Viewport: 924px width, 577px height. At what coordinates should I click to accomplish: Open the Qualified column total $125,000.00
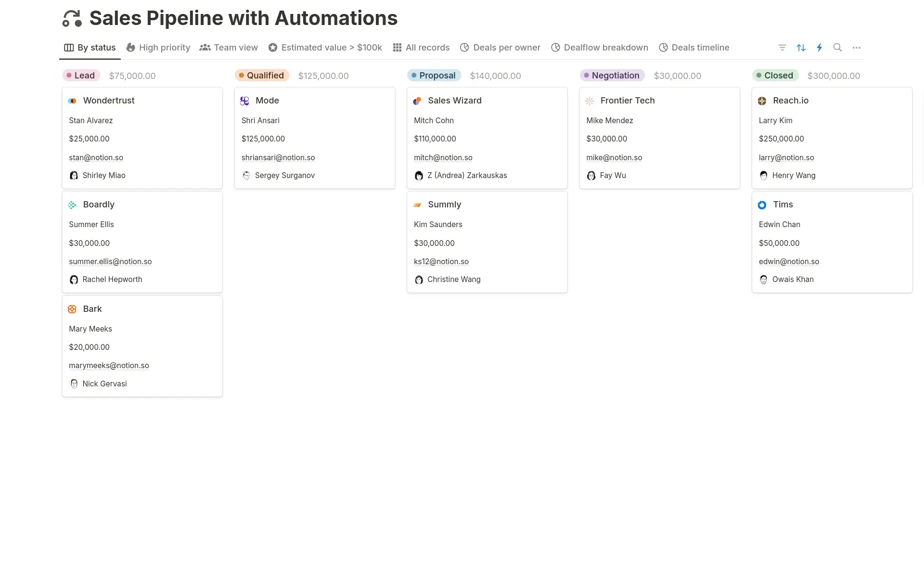323,76
